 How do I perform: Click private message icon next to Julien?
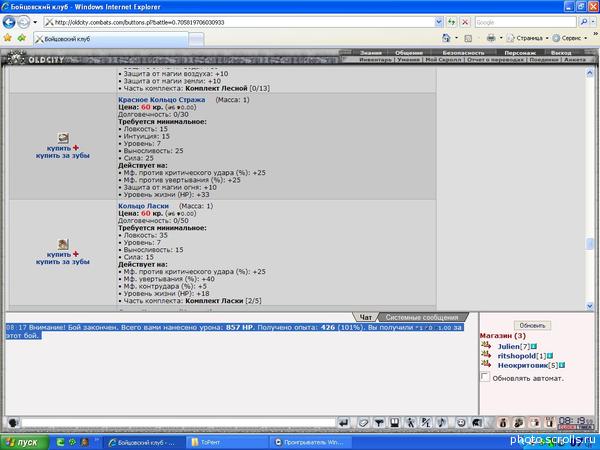[486, 345]
